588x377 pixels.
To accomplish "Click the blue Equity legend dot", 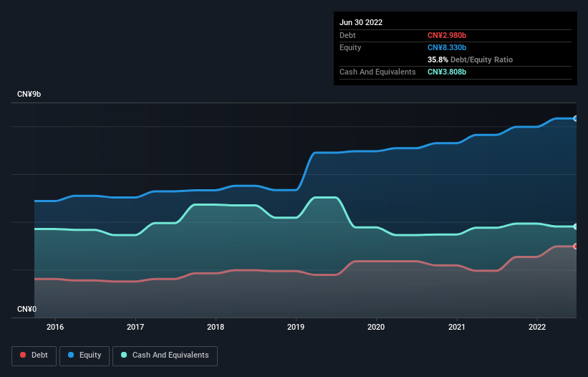I will pyautogui.click(x=71, y=355).
